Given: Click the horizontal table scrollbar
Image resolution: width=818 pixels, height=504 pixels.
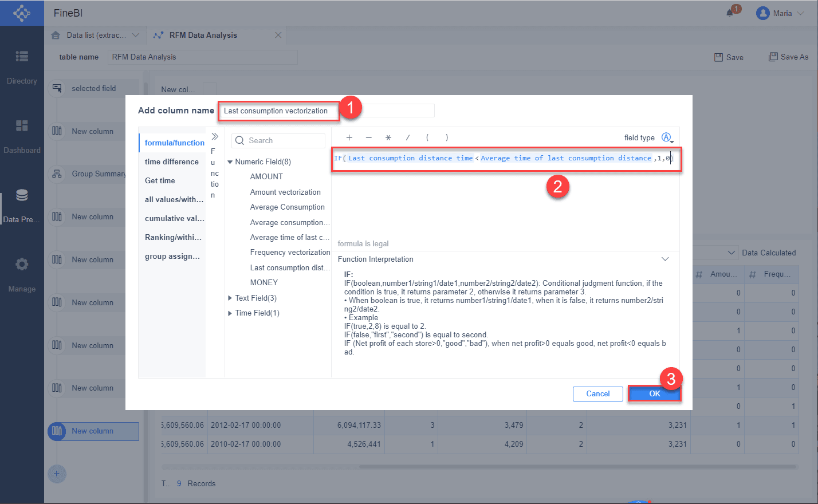Looking at the screenshot, I should click(x=577, y=467).
